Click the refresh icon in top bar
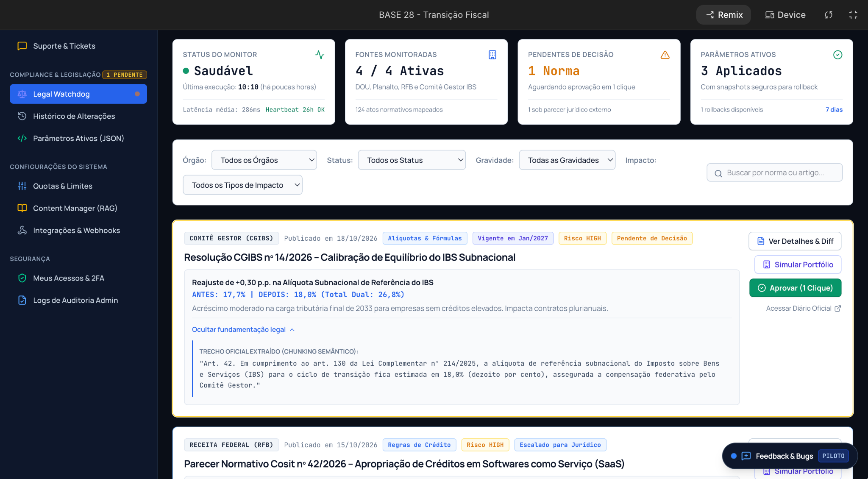The image size is (868, 479). pyautogui.click(x=829, y=15)
